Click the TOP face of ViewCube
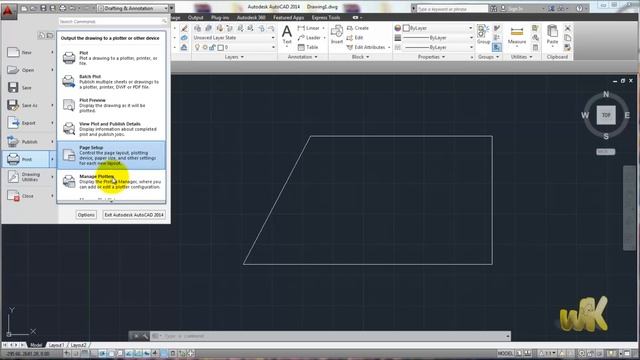This screenshot has height=360, width=640. 606,115
